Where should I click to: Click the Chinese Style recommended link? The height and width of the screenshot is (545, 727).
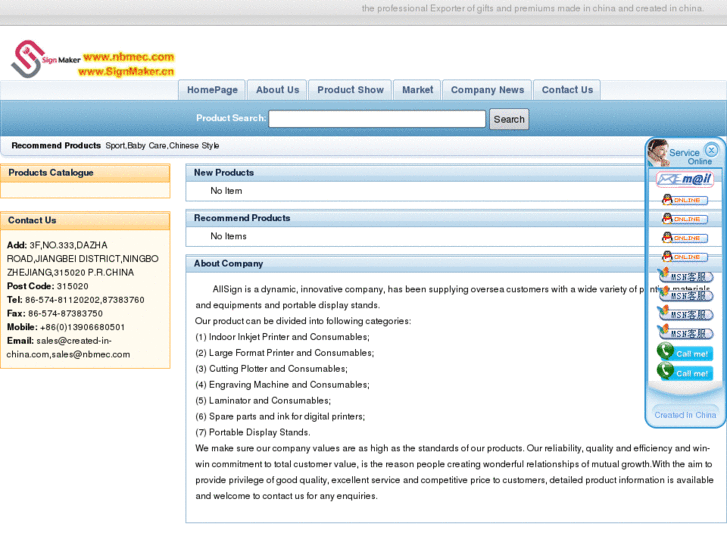(x=194, y=146)
